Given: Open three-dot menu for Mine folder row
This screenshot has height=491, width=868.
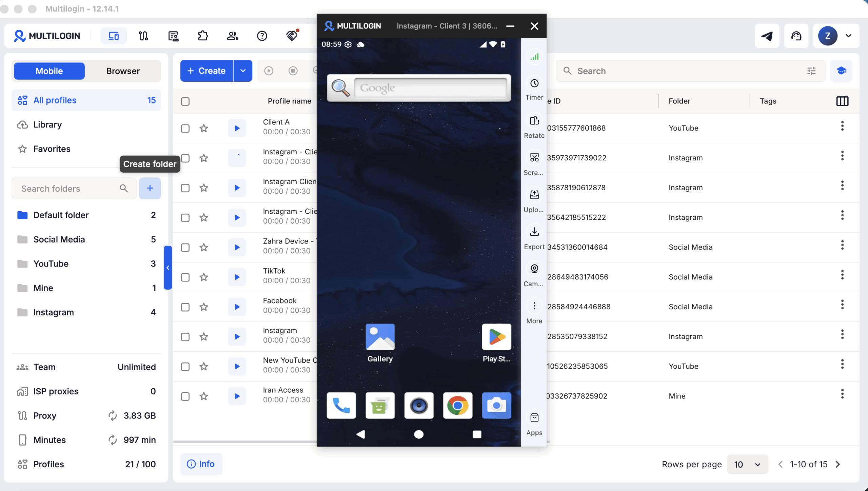Looking at the screenshot, I should [842, 394].
